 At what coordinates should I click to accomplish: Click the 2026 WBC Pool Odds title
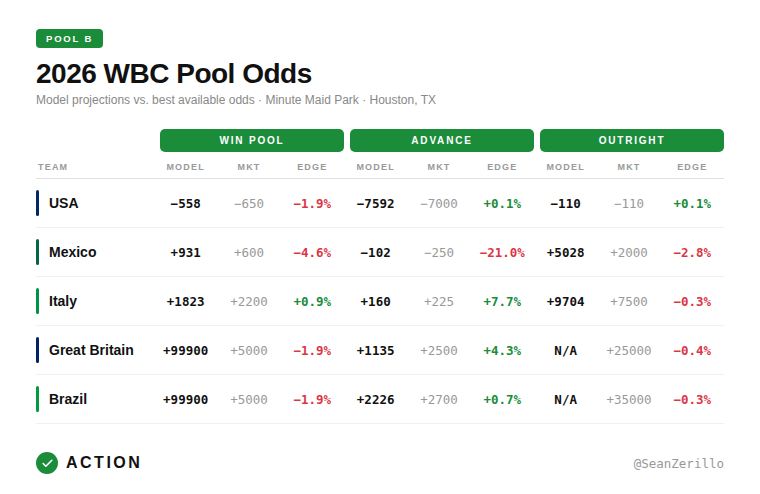174,74
